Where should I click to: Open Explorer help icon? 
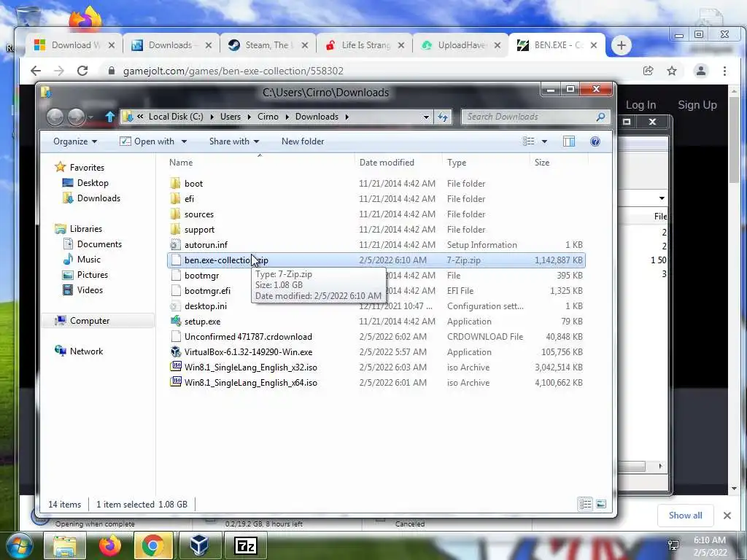tap(595, 141)
